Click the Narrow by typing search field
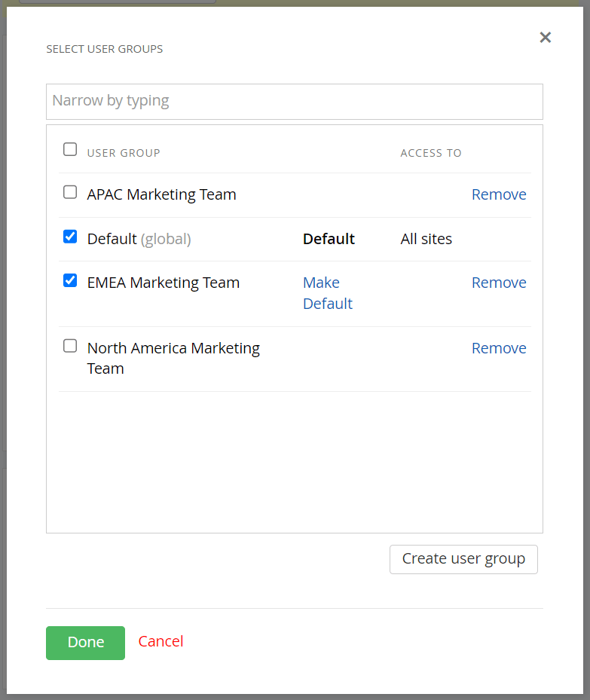This screenshot has width=590, height=700. (x=294, y=101)
